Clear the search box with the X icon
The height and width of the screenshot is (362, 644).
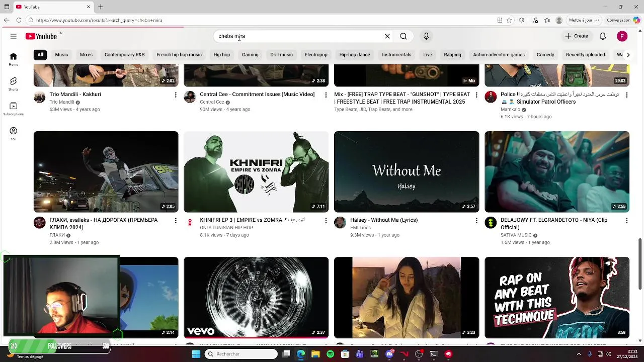pyautogui.click(x=387, y=36)
